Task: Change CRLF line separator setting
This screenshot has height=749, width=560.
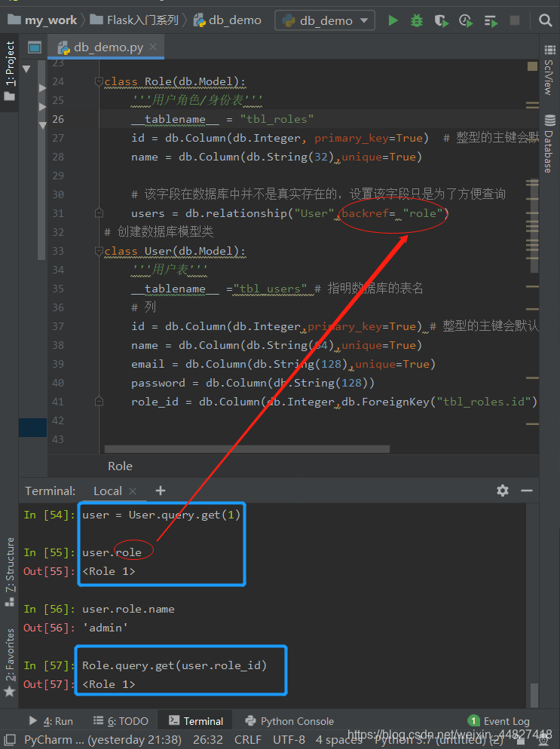Action: (x=247, y=739)
